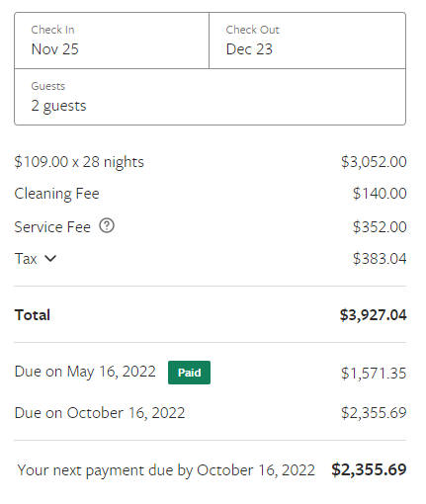Click the green Paid badge
The width and height of the screenshot is (426, 504).
pyautogui.click(x=189, y=373)
